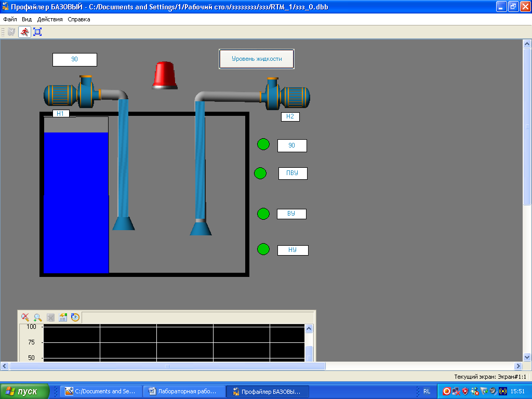Click the green indicator next to 90
Image resolution: width=532 pixels, height=399 pixels.
(263, 144)
